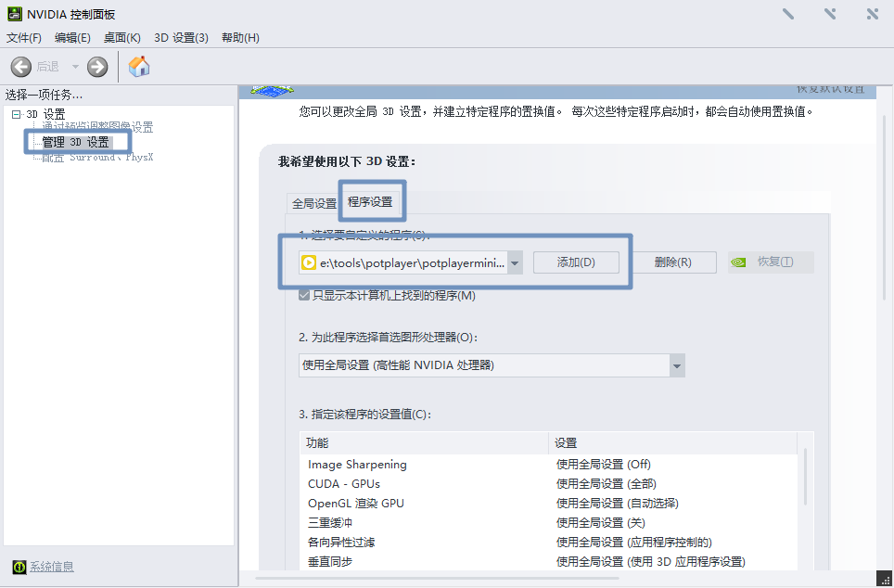Image resolution: width=894 pixels, height=588 pixels.
Task: Open the 编辑(E) menu
Action: pyautogui.click(x=72, y=38)
